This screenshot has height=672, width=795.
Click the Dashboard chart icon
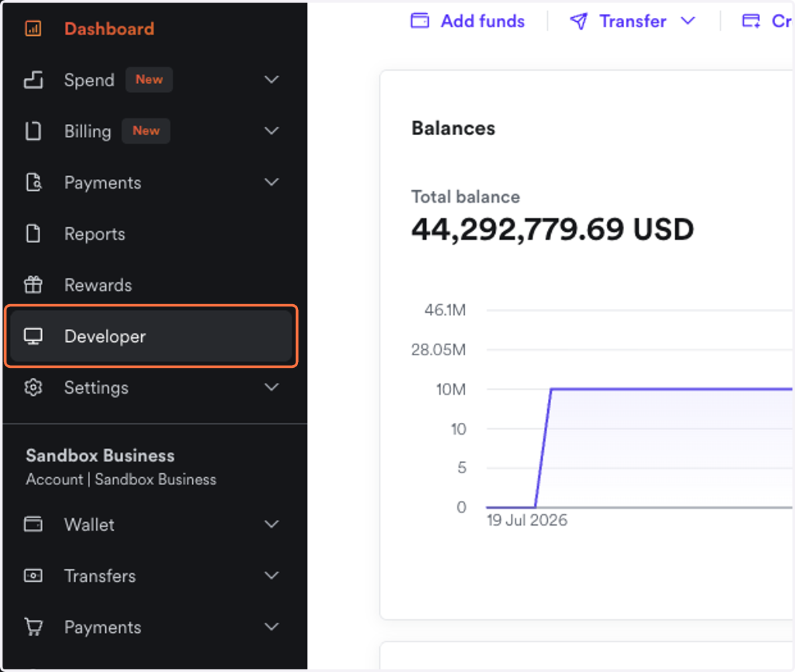33,28
